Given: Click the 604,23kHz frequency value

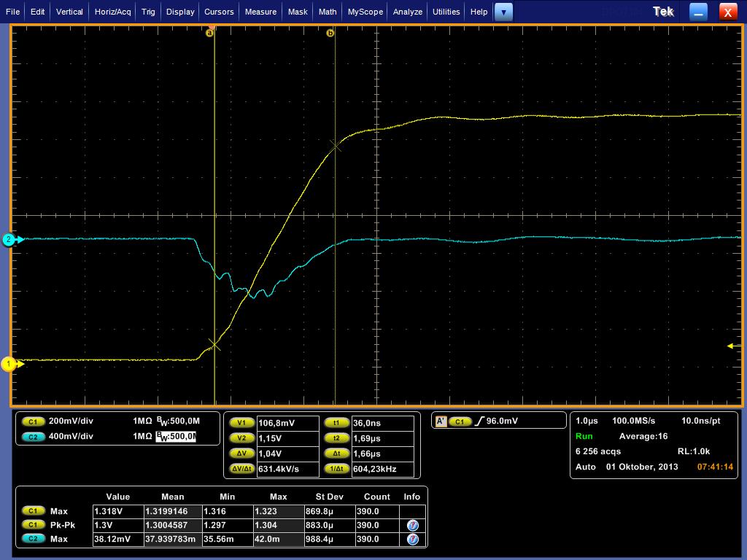Looking at the screenshot, I should (382, 469).
